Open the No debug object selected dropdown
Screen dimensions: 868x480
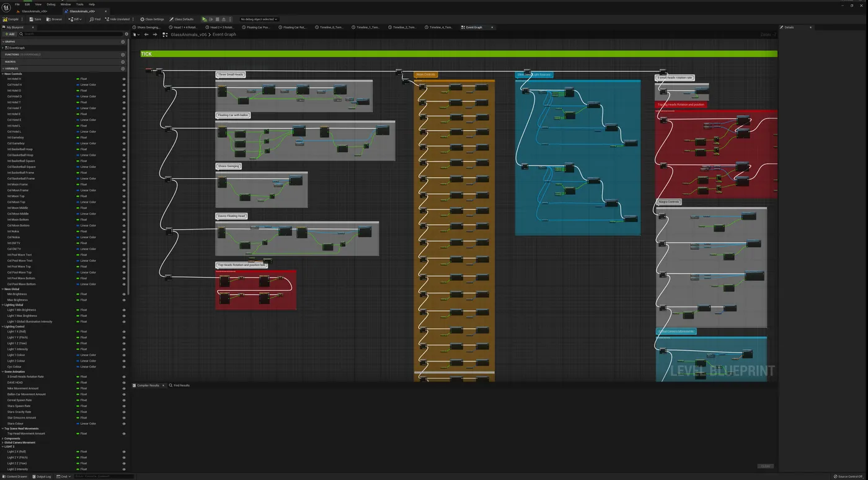tap(259, 19)
